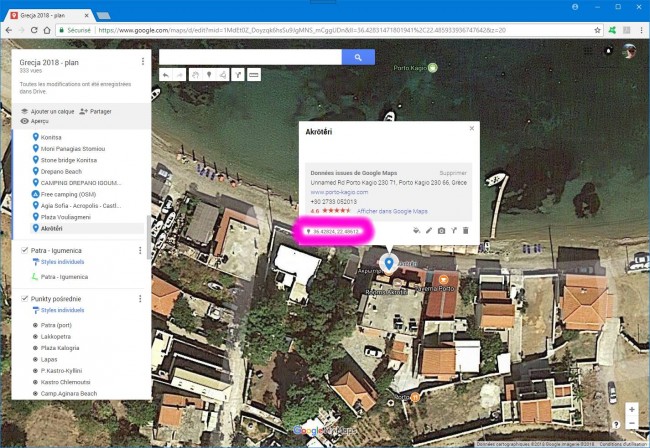This screenshot has height=448, width=650.
Task: Click the pencil edit icon in Akrotiri popup
Action: click(428, 231)
